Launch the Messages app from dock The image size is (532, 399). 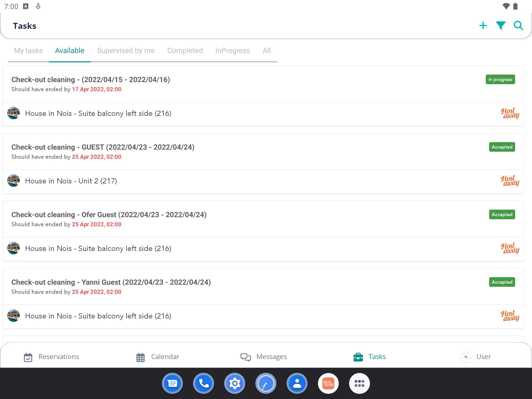click(x=172, y=383)
